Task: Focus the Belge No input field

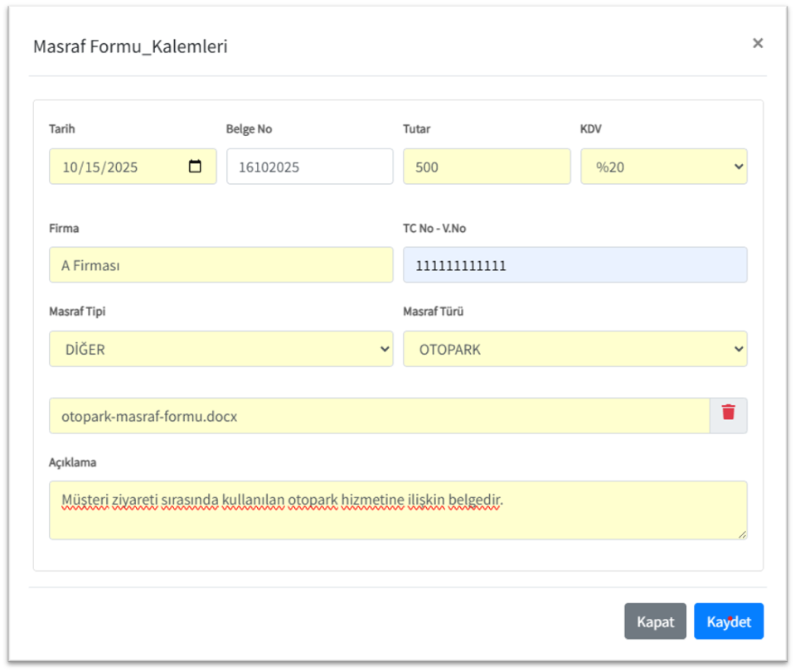Action: tap(309, 167)
